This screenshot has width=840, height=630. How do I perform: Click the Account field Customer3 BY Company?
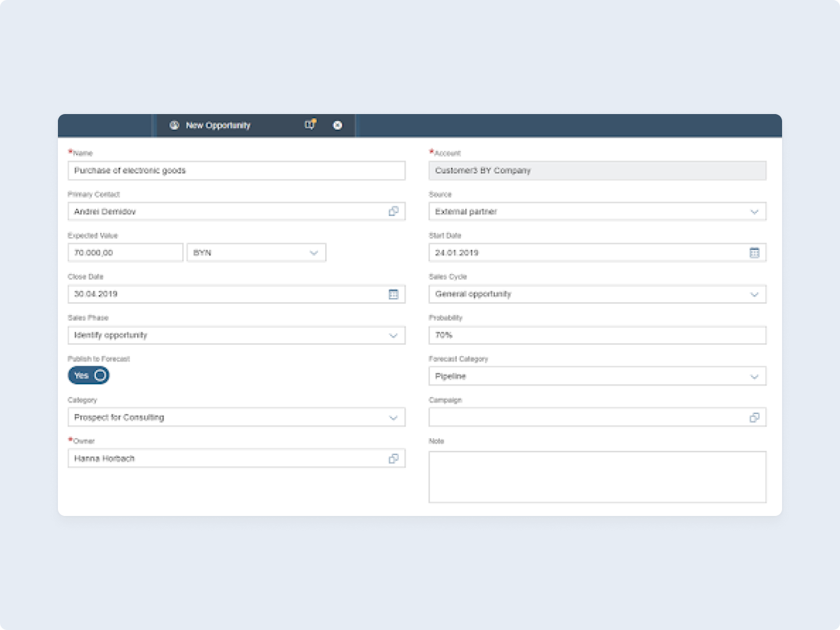(x=597, y=171)
